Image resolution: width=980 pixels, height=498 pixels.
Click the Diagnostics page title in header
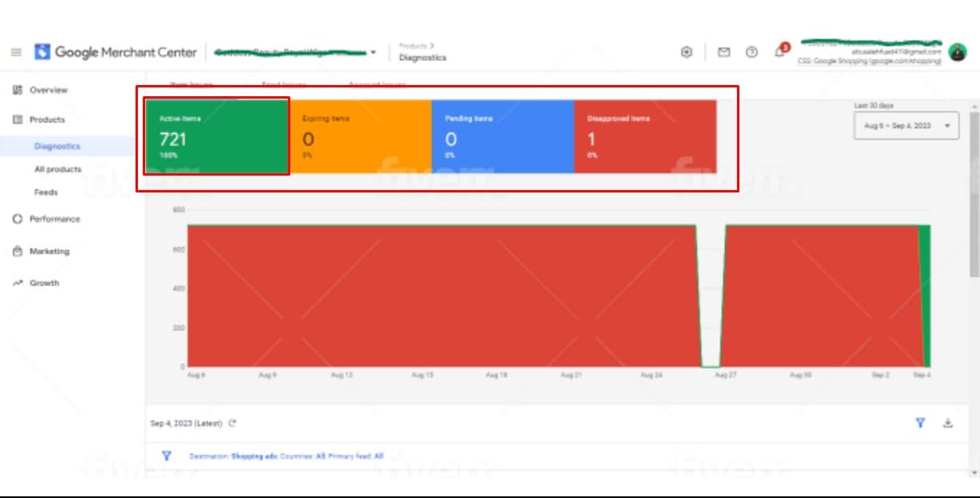pyautogui.click(x=423, y=58)
